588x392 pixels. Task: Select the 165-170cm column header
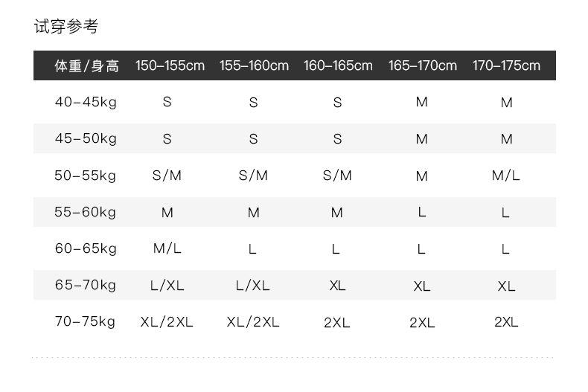click(422, 65)
